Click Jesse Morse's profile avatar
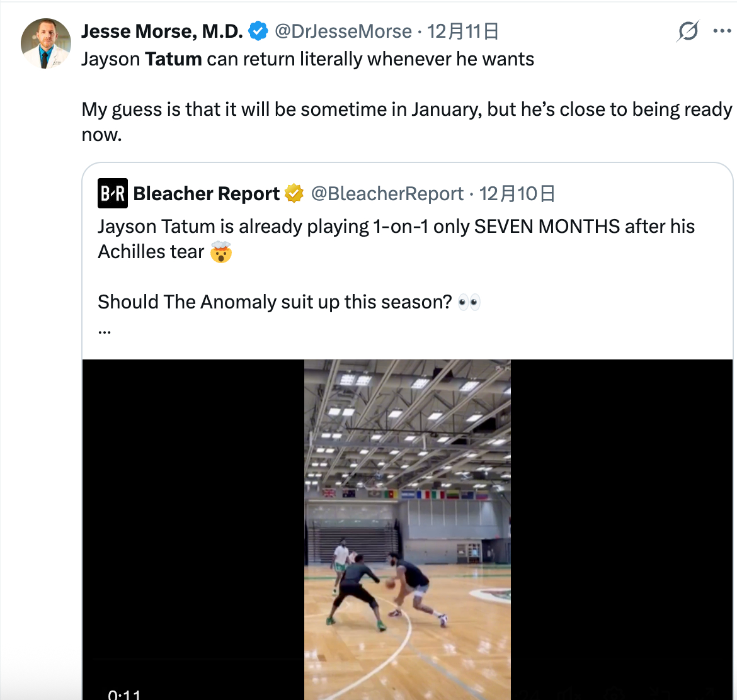Viewport: 737px width, 700px height. point(46,43)
